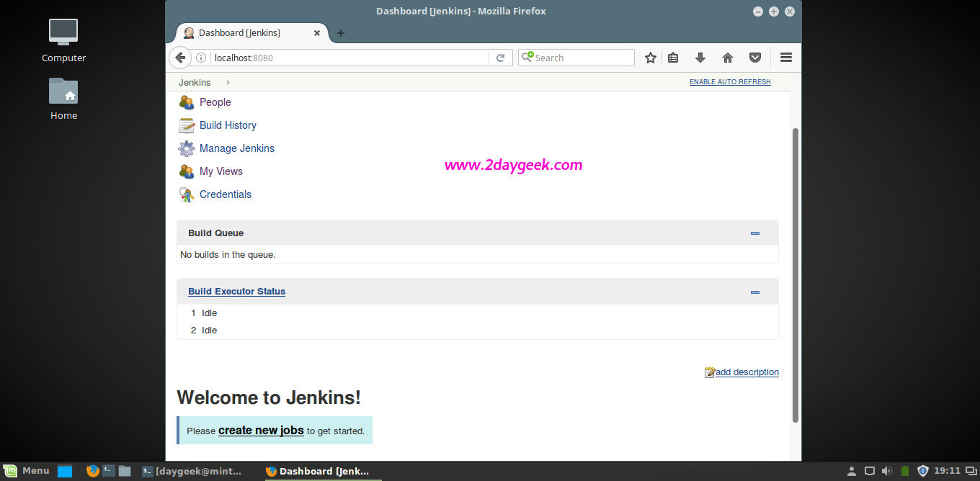Go to the Firefox home page icon
The image size is (980, 481).
(x=728, y=58)
